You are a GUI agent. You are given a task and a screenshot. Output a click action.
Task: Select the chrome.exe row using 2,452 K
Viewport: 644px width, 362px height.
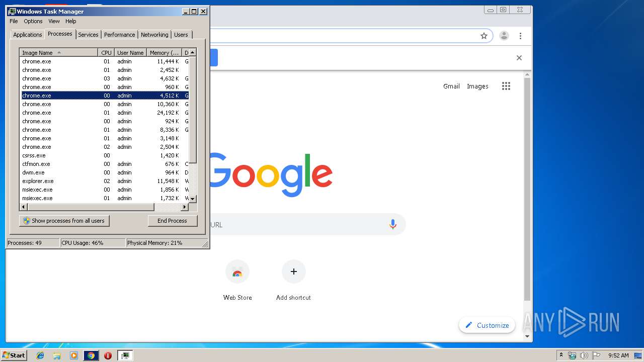(x=104, y=70)
